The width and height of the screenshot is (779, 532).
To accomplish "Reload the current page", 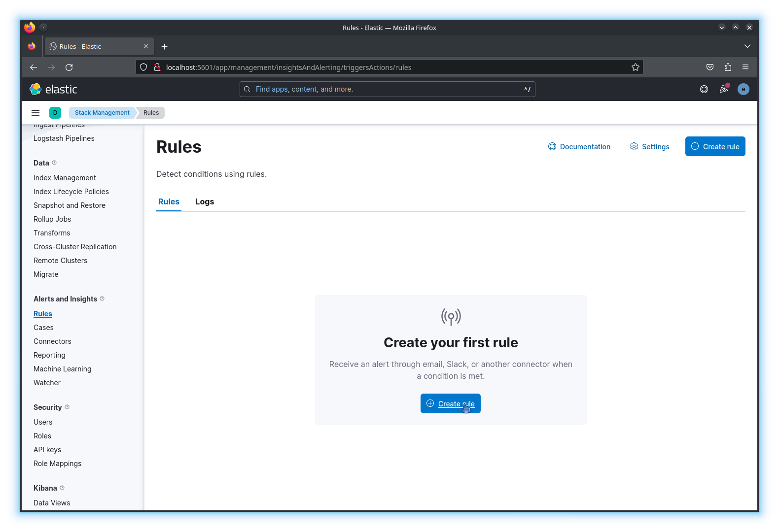I will (x=69, y=67).
